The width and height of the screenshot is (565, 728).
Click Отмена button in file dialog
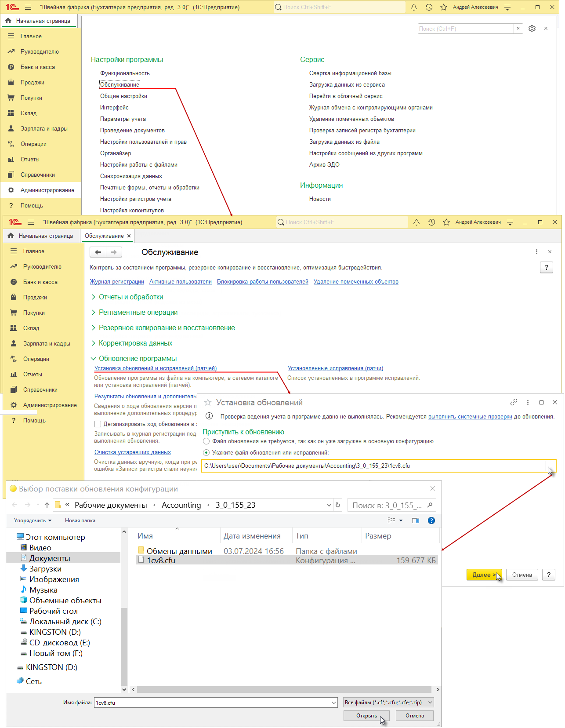(x=414, y=716)
